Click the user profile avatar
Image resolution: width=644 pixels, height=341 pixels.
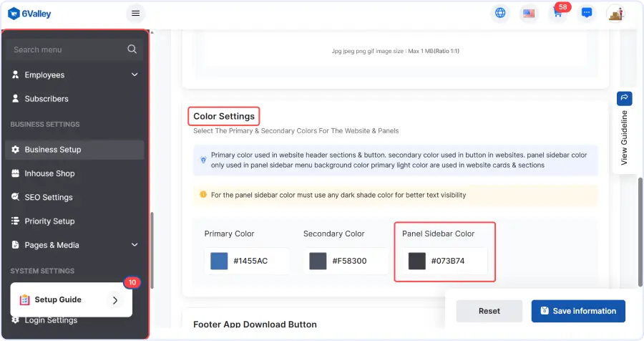(615, 13)
